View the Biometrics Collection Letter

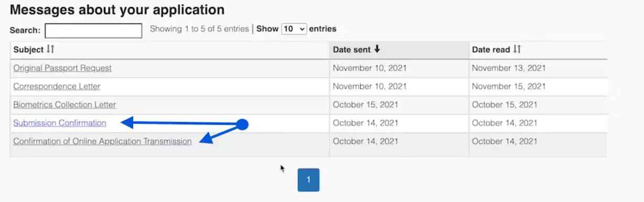point(65,105)
